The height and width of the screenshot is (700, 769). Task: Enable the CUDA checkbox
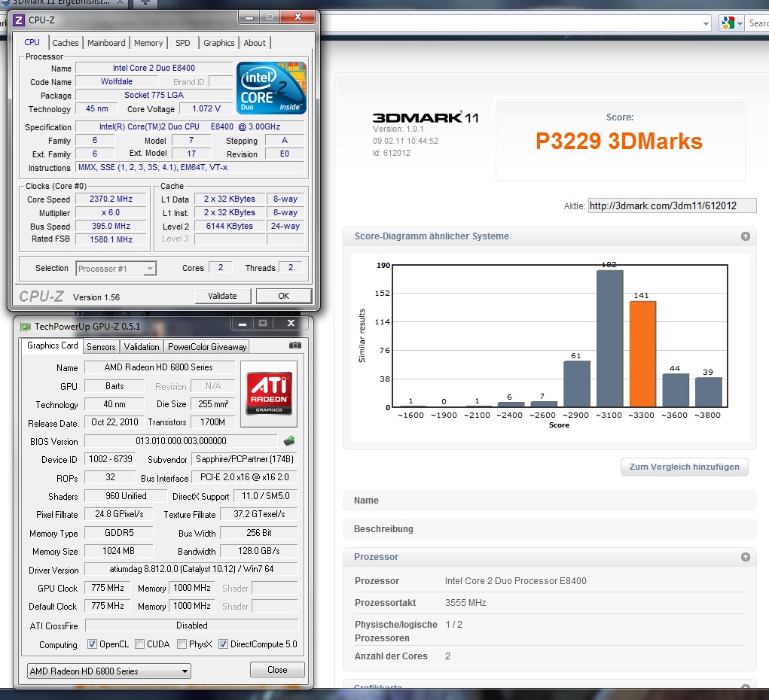tap(141, 644)
